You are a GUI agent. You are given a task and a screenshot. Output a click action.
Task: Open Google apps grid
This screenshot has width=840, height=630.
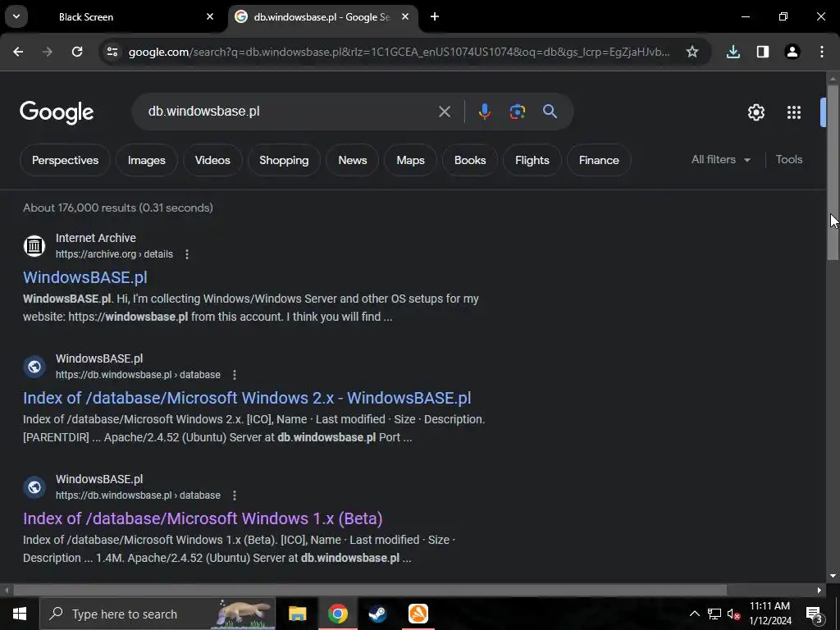click(x=793, y=112)
